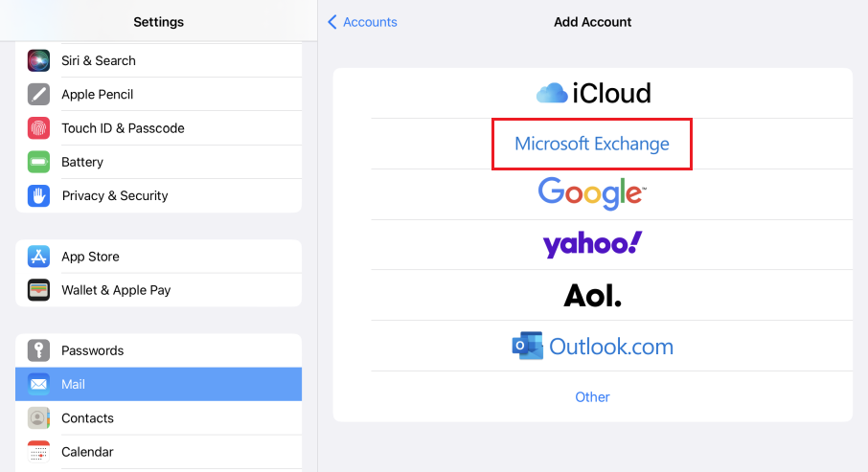Choose the Aol. account provider
This screenshot has height=472, width=868.
592,296
